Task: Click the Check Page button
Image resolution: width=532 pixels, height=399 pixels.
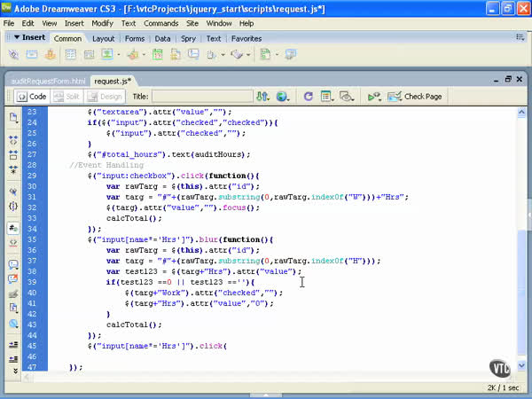Action: point(415,96)
